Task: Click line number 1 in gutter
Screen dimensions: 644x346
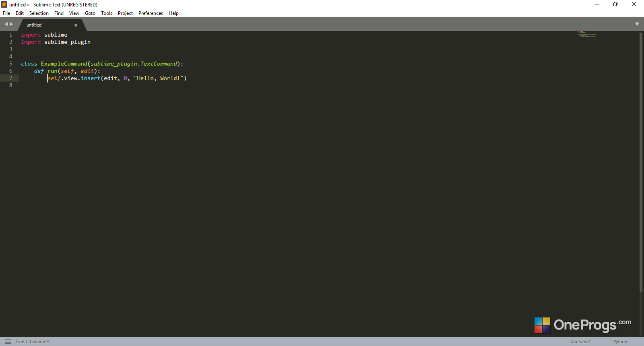Action: point(11,35)
